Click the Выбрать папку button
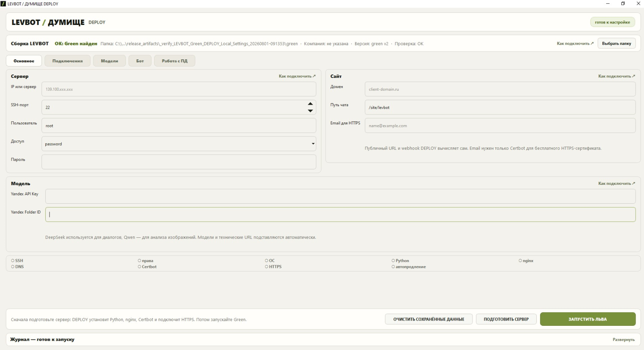 click(x=616, y=43)
